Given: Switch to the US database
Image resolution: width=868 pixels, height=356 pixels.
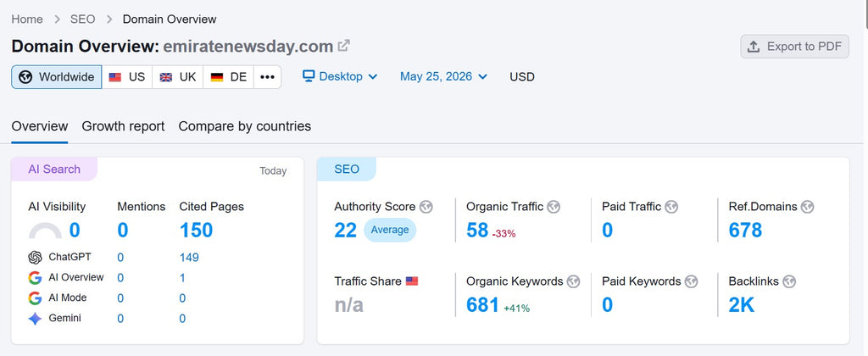Looking at the screenshot, I should click(x=127, y=77).
